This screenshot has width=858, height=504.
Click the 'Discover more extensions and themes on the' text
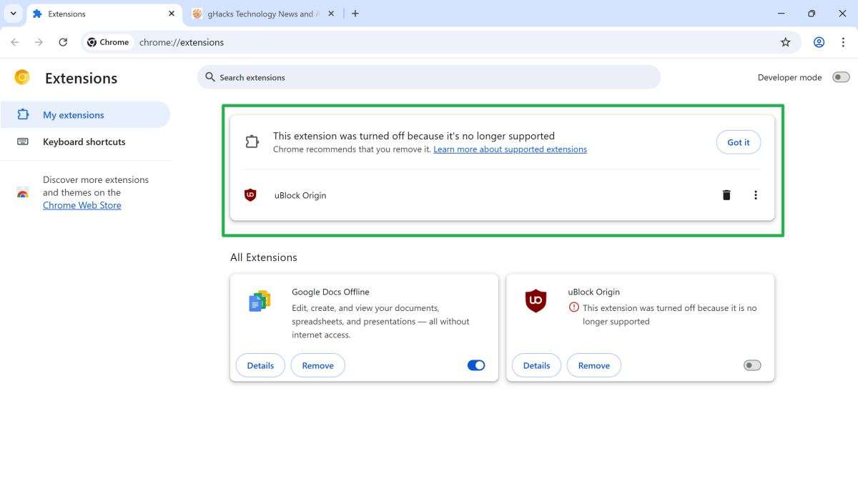96,186
